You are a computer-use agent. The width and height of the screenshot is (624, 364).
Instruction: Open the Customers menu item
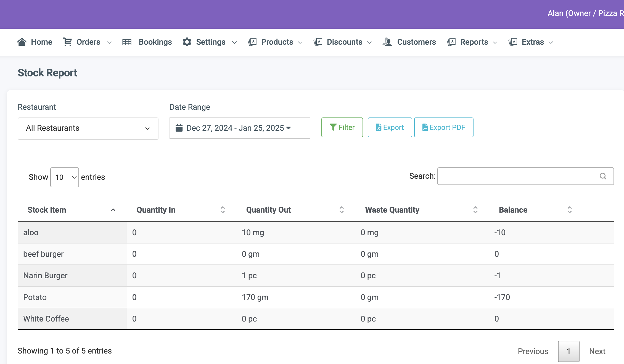[x=409, y=42]
